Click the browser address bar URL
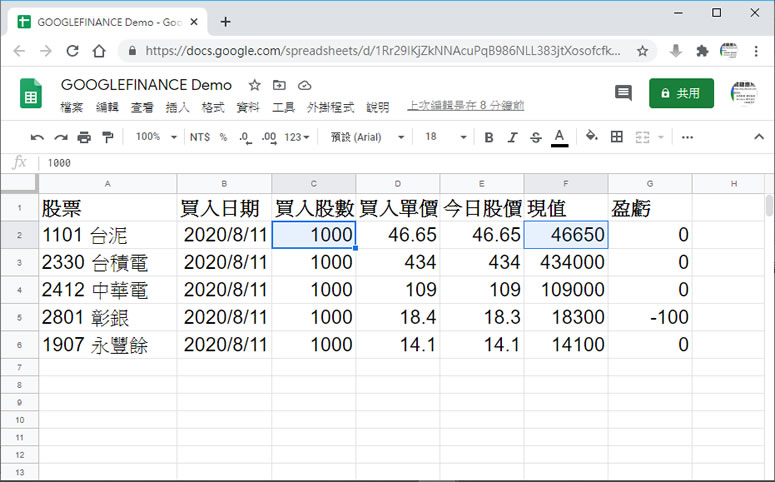Screen dimensions: 775x482 pos(383,50)
